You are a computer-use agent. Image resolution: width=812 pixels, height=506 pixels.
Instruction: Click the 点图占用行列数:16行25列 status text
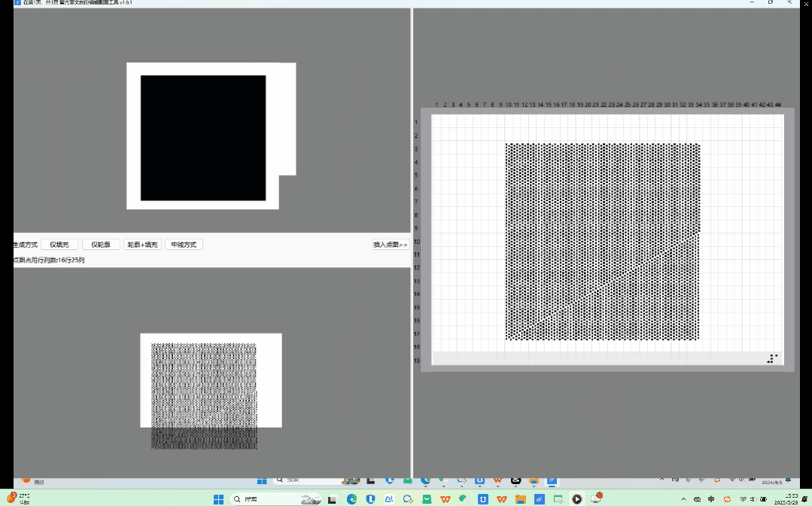[x=49, y=260]
